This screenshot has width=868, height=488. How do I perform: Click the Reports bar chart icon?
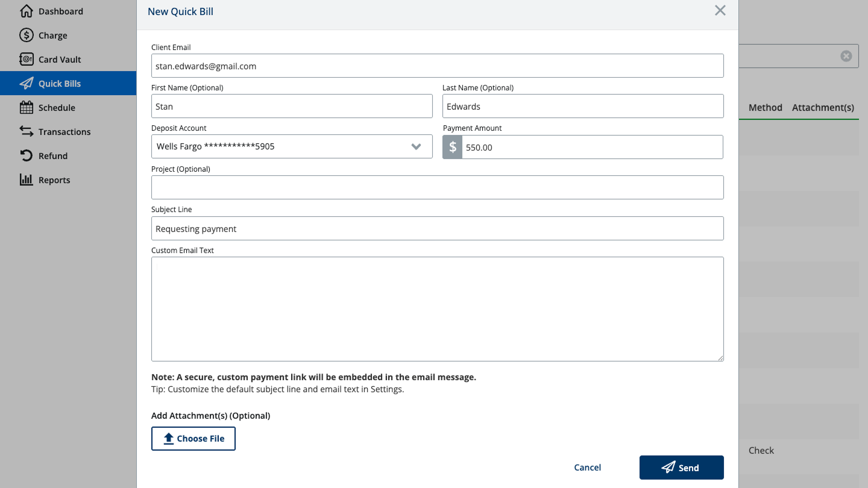pyautogui.click(x=27, y=180)
